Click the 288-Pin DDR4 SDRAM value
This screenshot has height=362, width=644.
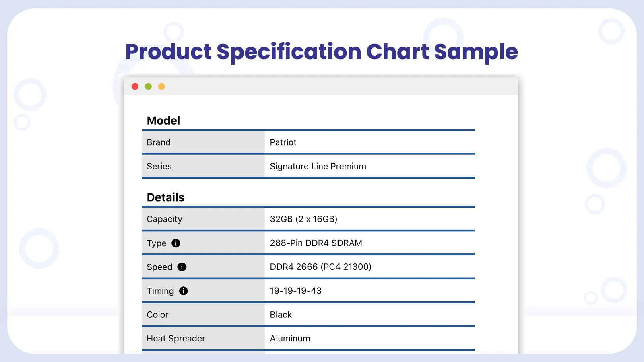(x=316, y=243)
